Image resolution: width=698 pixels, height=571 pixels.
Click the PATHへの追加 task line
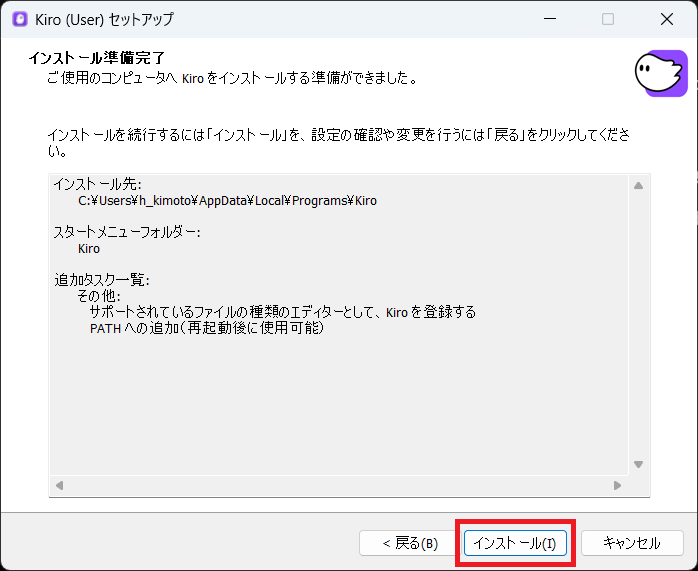tap(206, 328)
